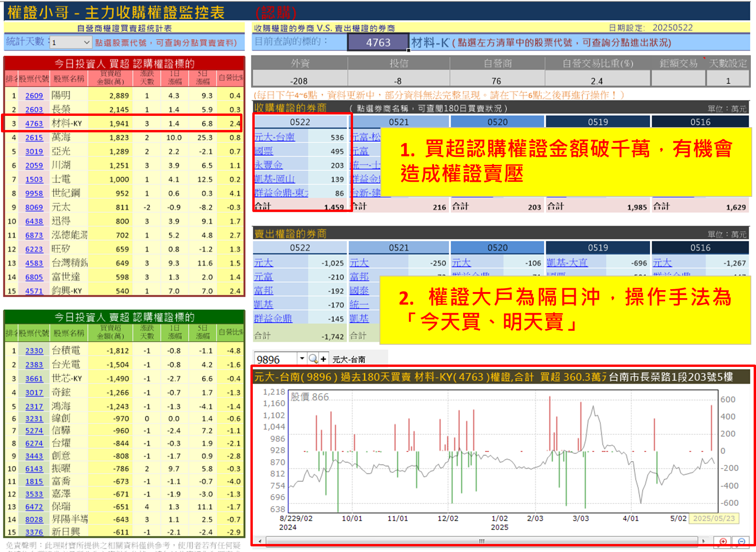Open stock code 4583 台灣精銳 link
Screen dimensions: 756x552
(x=34, y=263)
